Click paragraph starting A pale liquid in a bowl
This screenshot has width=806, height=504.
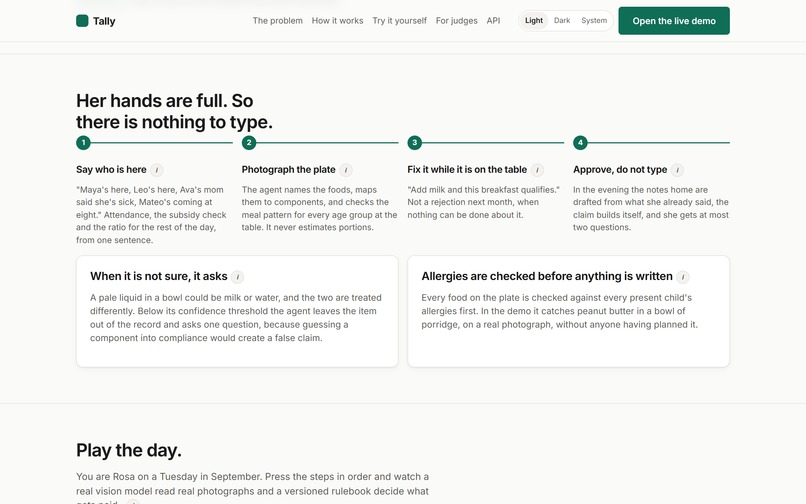[236, 318]
